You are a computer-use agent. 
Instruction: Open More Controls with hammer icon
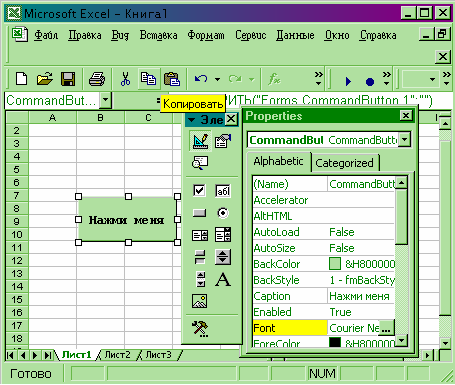pyautogui.click(x=200, y=329)
